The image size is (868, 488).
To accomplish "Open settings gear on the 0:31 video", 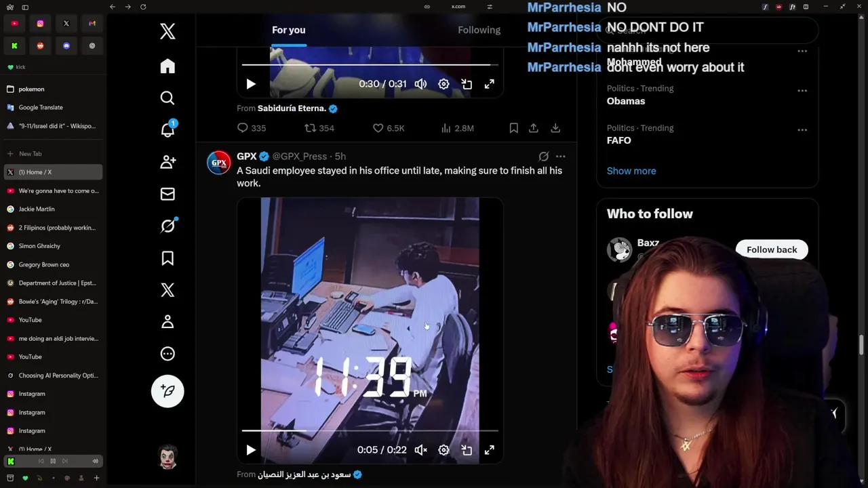I will tap(443, 84).
